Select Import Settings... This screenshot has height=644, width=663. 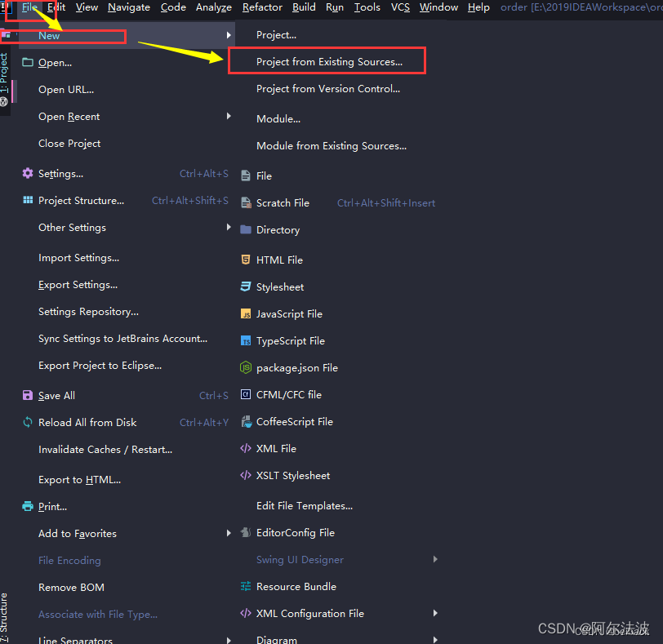point(78,258)
